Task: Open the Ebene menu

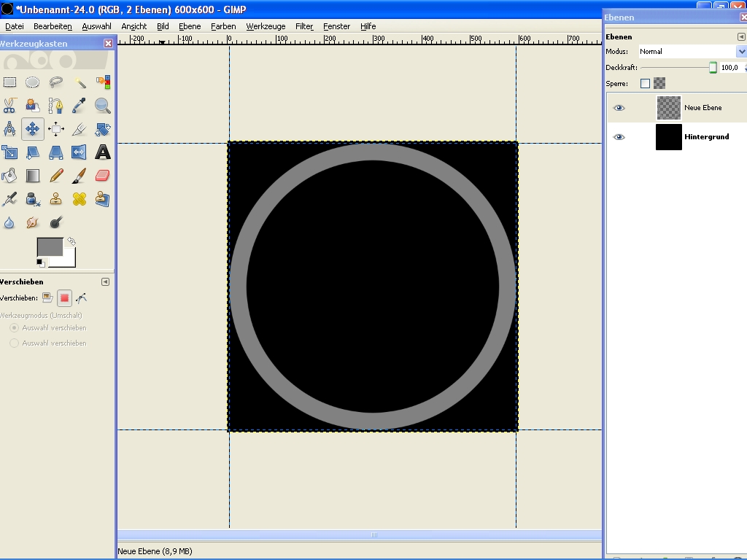Action: point(190,26)
